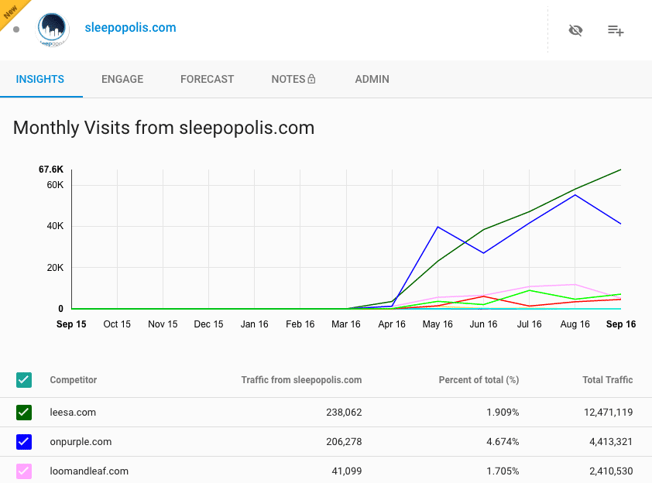Toggle the select-all competitors checkbox
Screen dimensions: 652x483
pyautogui.click(x=24, y=380)
